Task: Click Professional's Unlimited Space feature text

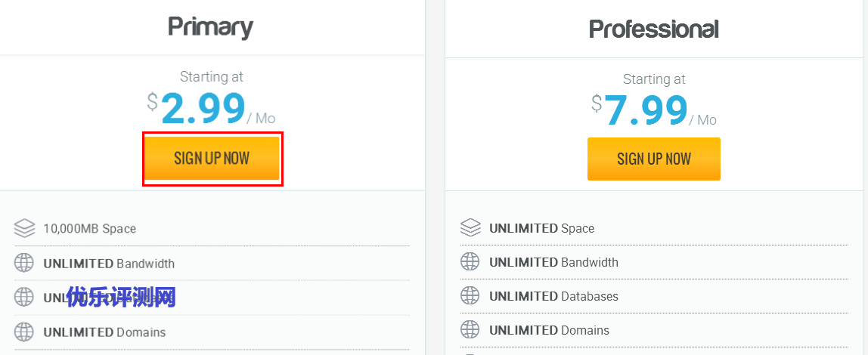Action: point(541,228)
